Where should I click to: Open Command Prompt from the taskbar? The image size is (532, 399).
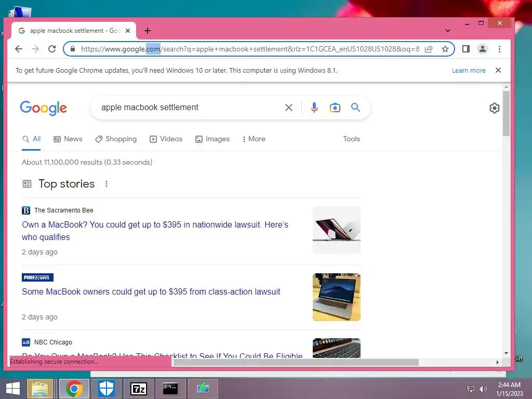170,389
